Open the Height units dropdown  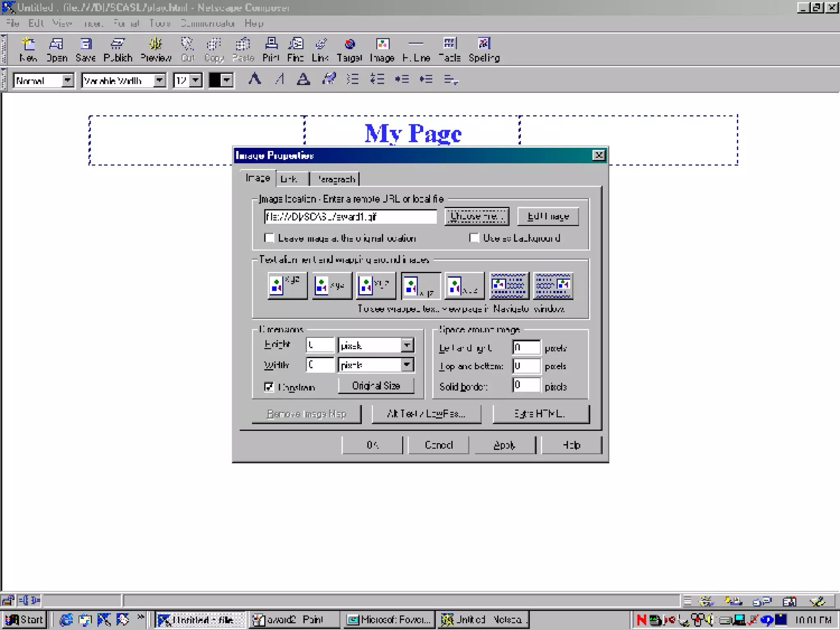tap(406, 345)
